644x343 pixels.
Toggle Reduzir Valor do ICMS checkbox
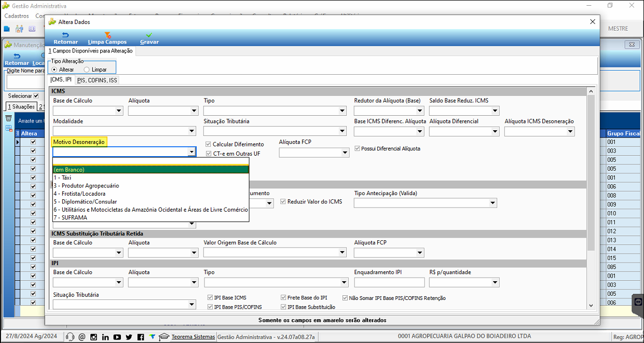283,201
